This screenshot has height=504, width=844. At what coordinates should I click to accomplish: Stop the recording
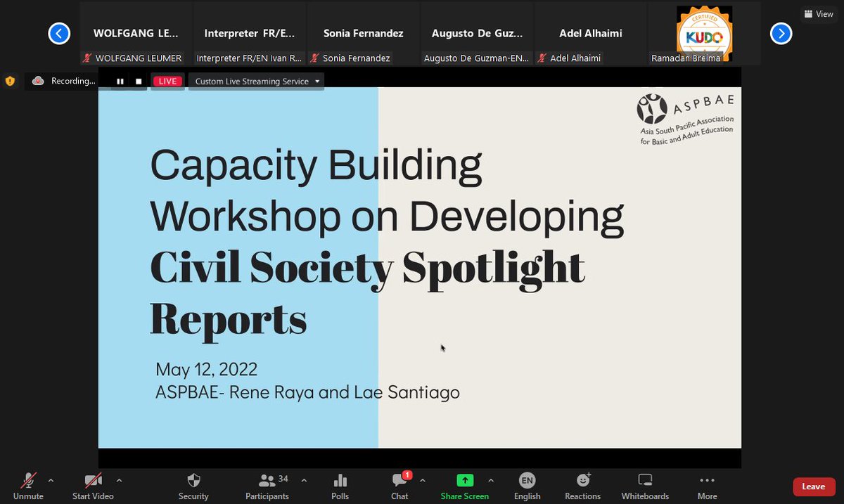click(x=139, y=82)
